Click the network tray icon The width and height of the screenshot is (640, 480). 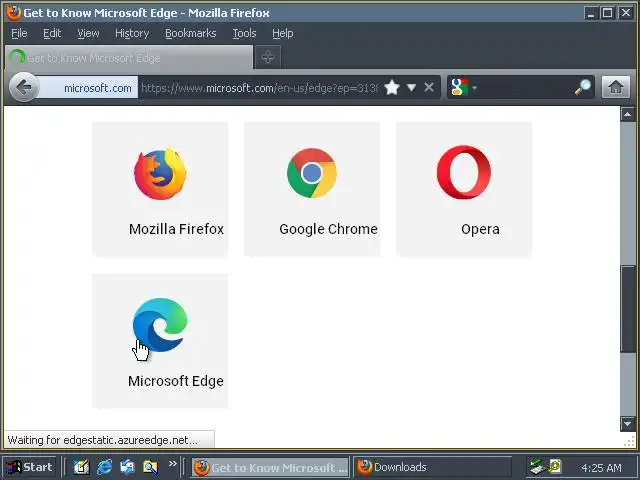tap(537, 467)
